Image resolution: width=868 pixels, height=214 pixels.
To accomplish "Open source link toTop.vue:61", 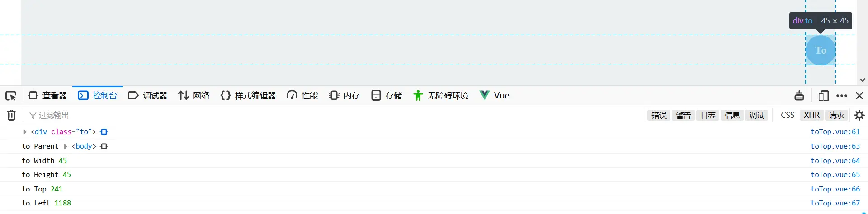I will pyautogui.click(x=835, y=132).
